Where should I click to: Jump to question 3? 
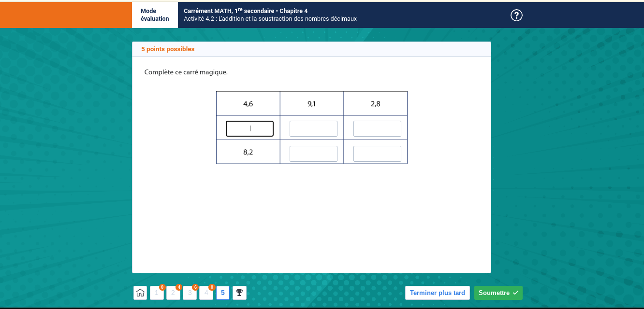[x=190, y=293]
